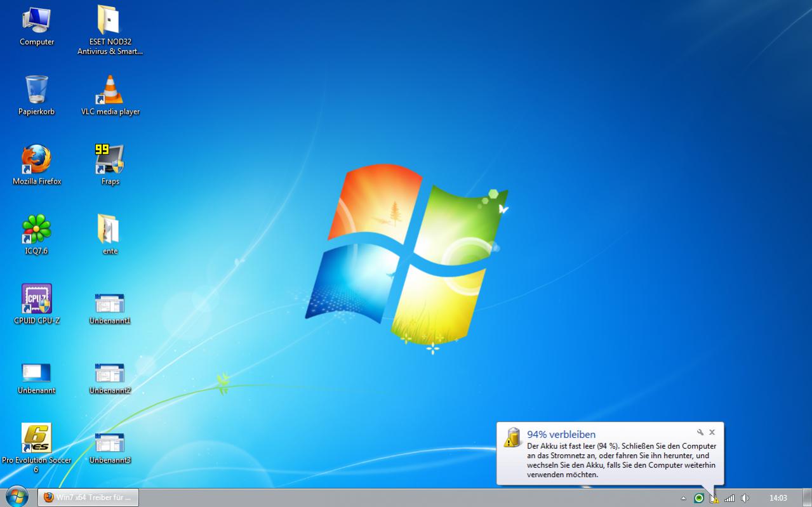Open the Windows Start menu orb

17,496
